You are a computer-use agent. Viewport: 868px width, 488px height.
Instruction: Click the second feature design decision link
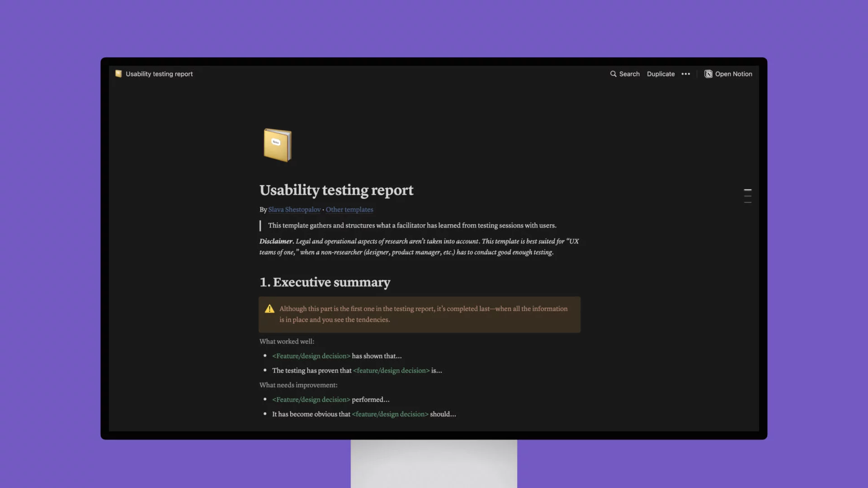[x=391, y=370]
